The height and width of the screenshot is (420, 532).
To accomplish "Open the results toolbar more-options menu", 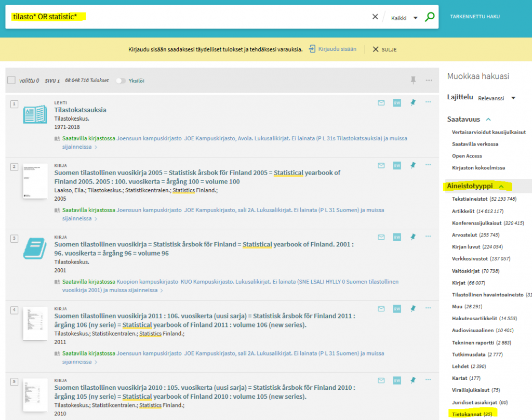I will [429, 81].
